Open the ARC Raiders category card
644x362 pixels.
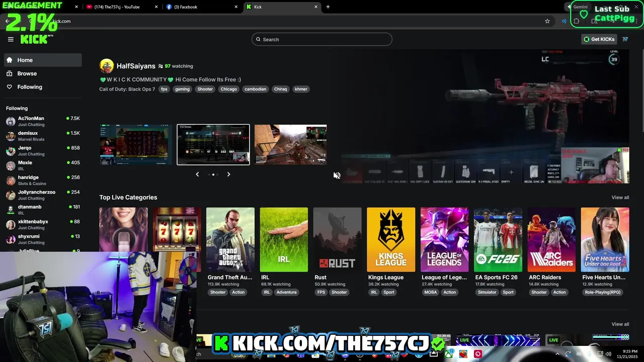[x=551, y=240]
